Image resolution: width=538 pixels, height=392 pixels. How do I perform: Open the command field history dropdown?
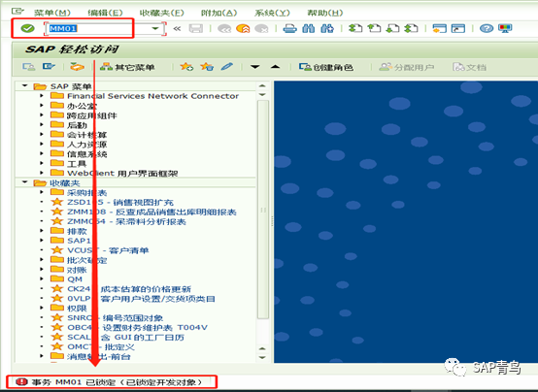pos(155,28)
